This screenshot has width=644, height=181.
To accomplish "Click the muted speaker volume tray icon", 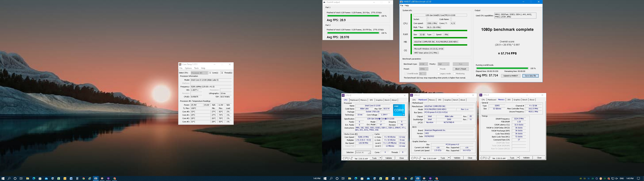I will click(x=617, y=178).
